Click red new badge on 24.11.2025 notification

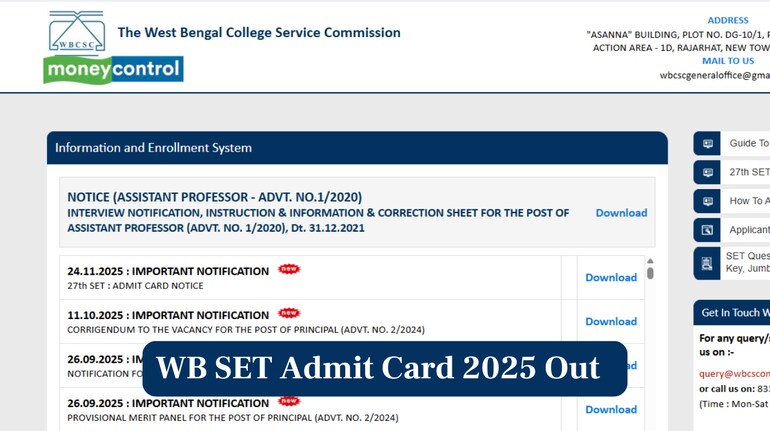[289, 269]
